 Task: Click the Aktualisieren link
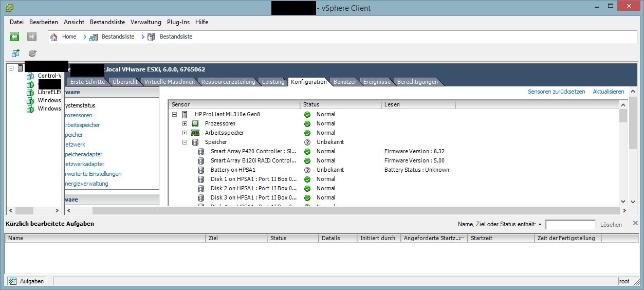click(x=608, y=92)
